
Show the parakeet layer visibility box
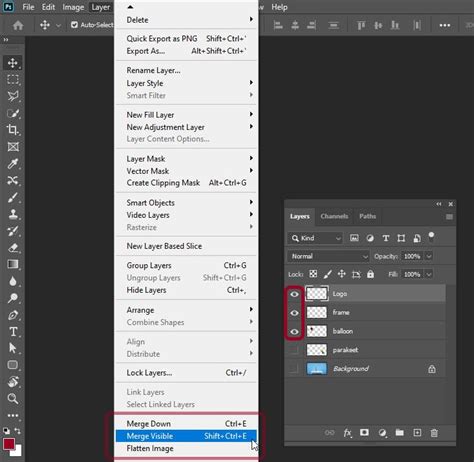point(294,350)
